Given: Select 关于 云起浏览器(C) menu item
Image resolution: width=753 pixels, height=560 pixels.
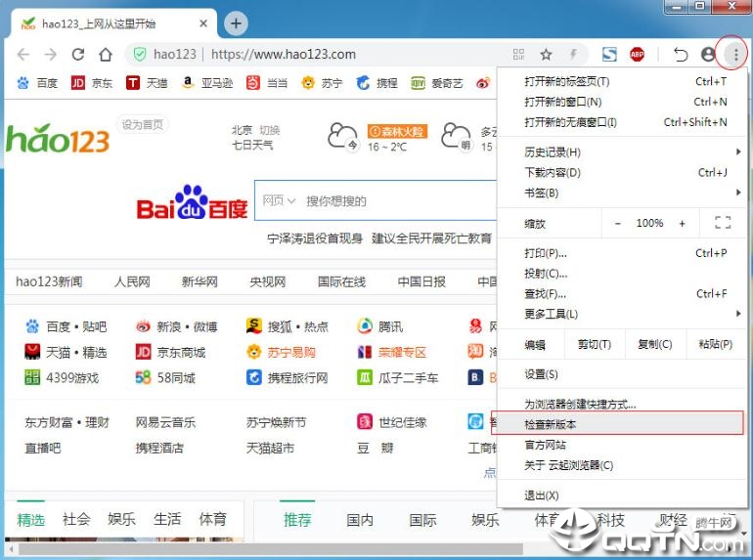Looking at the screenshot, I should coord(623,465).
